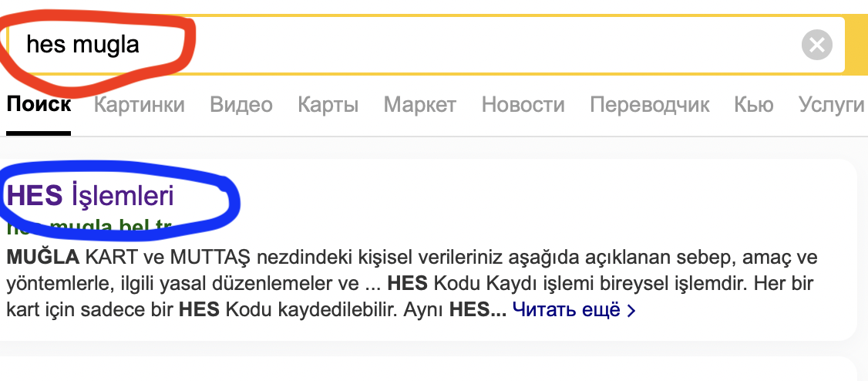Switch to the Картинки tab

[x=140, y=104]
